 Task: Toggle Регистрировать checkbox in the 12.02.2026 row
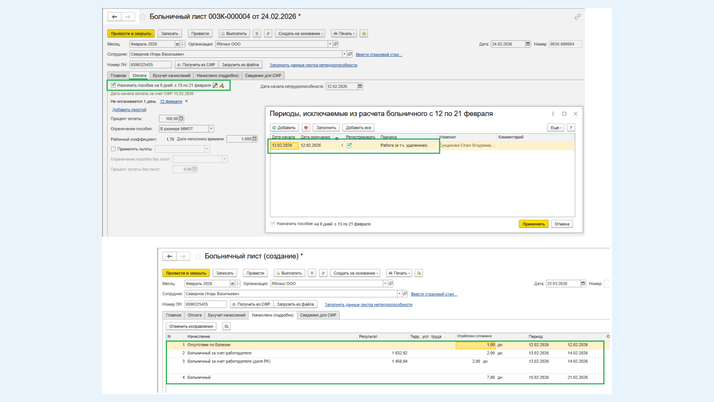pyautogui.click(x=349, y=145)
